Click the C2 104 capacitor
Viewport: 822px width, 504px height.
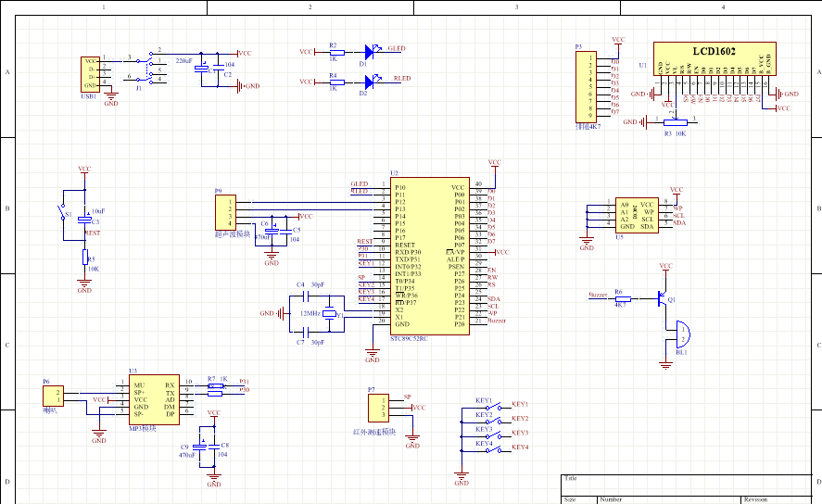pos(218,69)
